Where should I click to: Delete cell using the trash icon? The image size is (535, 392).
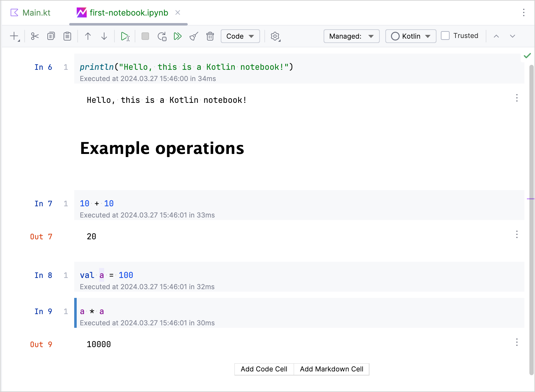210,36
